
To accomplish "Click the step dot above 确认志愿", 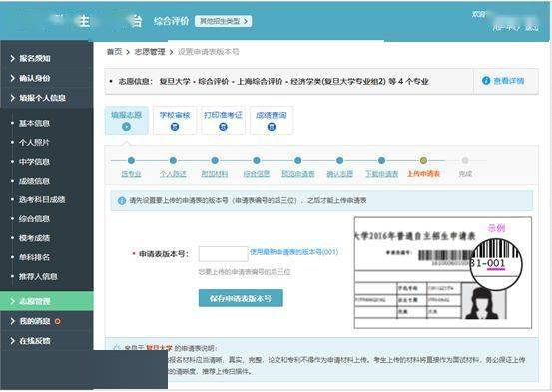I will tap(340, 161).
